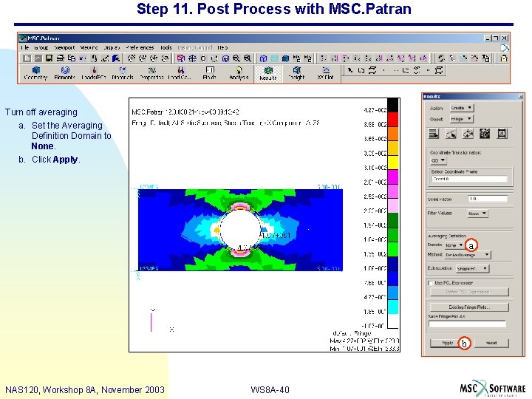Open the Load Cases application
The image size is (532, 399).
[180, 73]
